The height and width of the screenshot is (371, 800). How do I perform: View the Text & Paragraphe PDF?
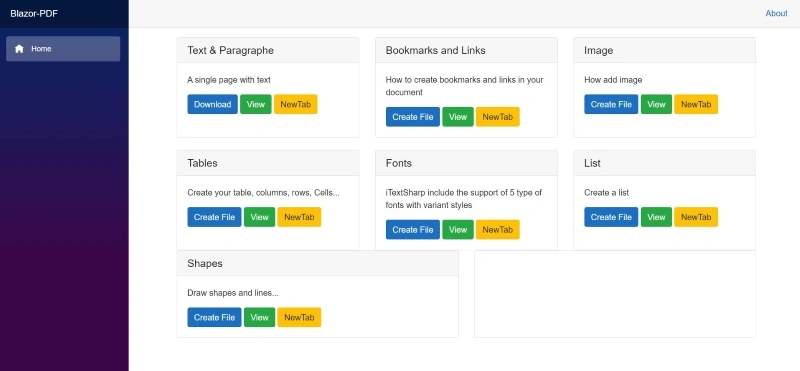coord(256,104)
